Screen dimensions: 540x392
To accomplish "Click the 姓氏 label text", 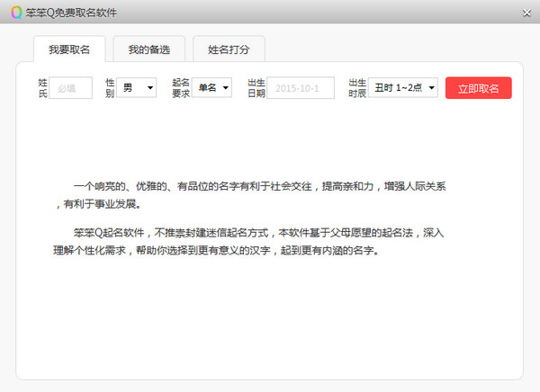I will pos(41,88).
